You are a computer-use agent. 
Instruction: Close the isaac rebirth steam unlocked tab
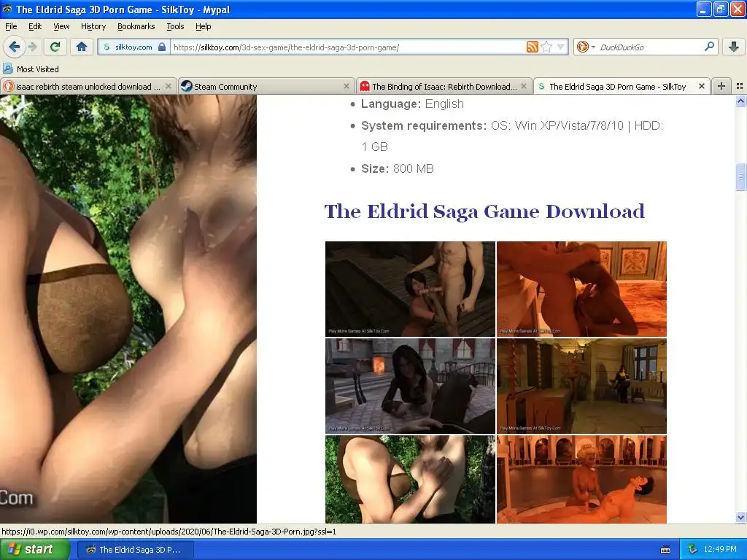[169, 86]
